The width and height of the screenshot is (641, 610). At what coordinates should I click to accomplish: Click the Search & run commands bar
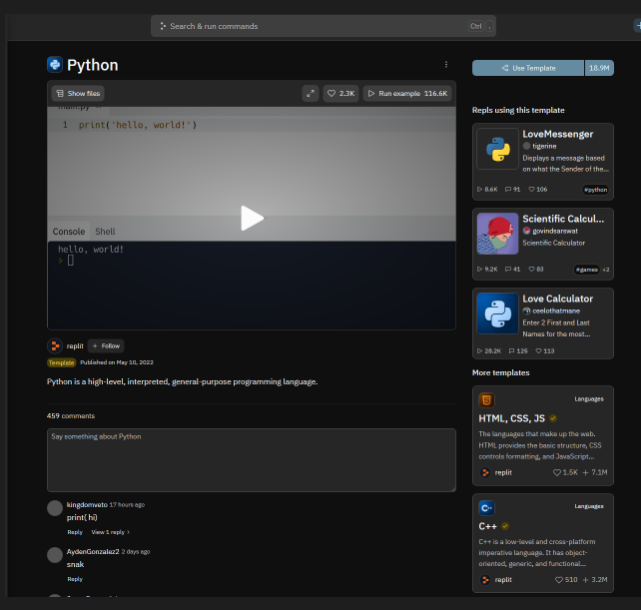click(x=323, y=26)
